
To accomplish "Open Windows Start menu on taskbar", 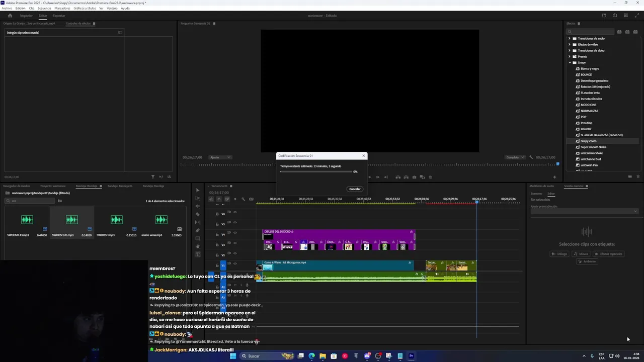I will (x=232, y=356).
